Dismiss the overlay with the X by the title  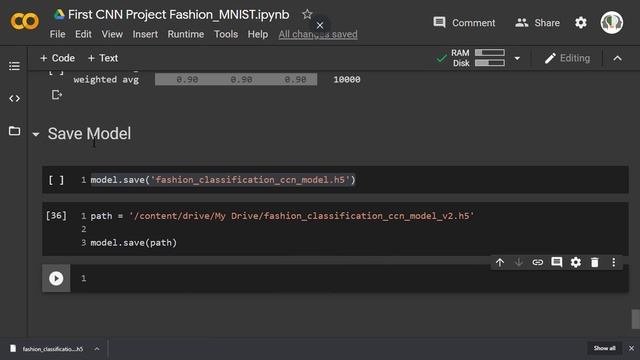[320, 25]
